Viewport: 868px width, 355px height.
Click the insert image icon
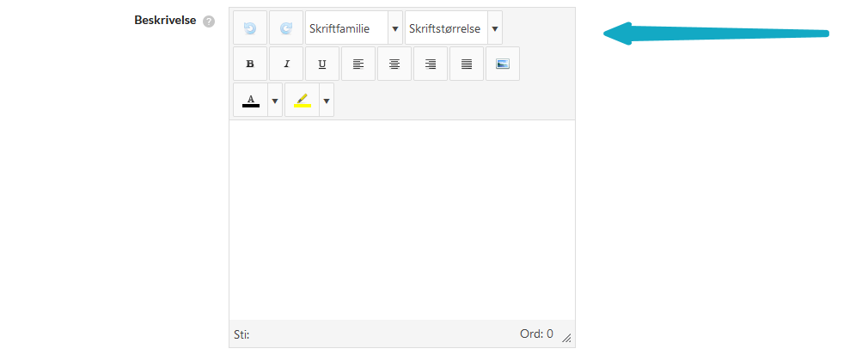(x=503, y=64)
